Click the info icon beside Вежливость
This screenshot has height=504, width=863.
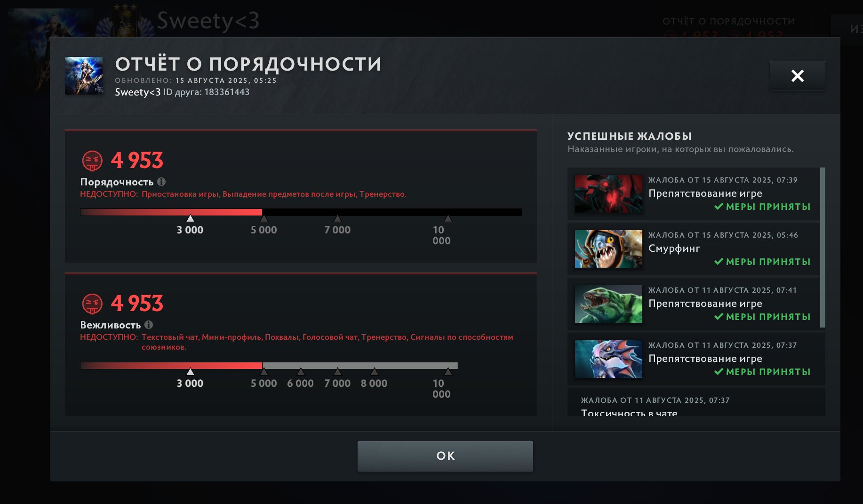click(x=149, y=325)
